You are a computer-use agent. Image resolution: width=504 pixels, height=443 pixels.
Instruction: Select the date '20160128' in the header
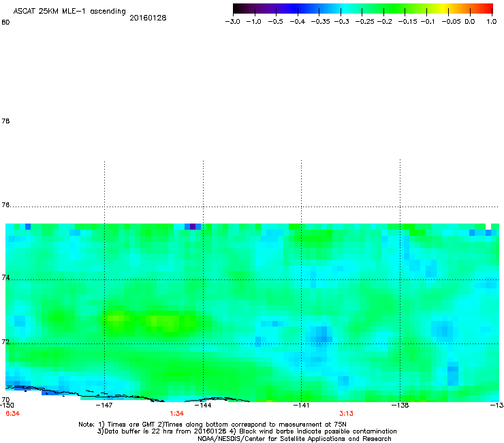pyautogui.click(x=148, y=18)
